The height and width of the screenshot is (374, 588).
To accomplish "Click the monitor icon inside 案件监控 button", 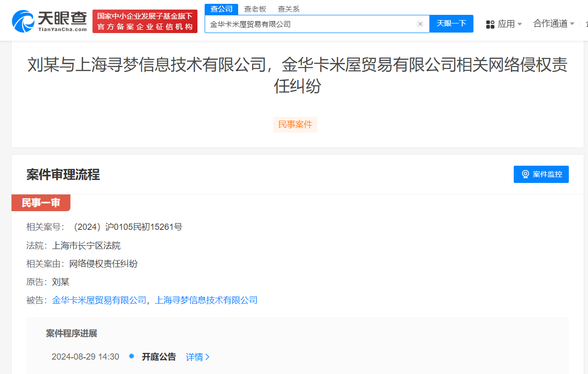I will pos(525,174).
